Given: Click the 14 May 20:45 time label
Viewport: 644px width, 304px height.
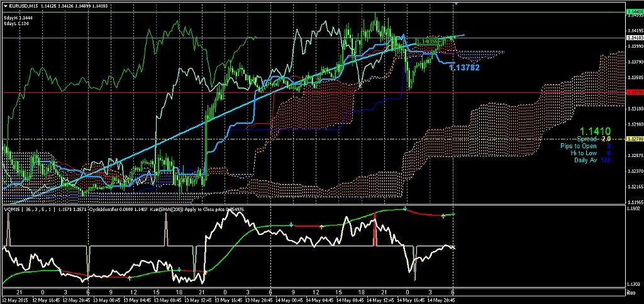Looking at the screenshot, I should tap(441, 300).
